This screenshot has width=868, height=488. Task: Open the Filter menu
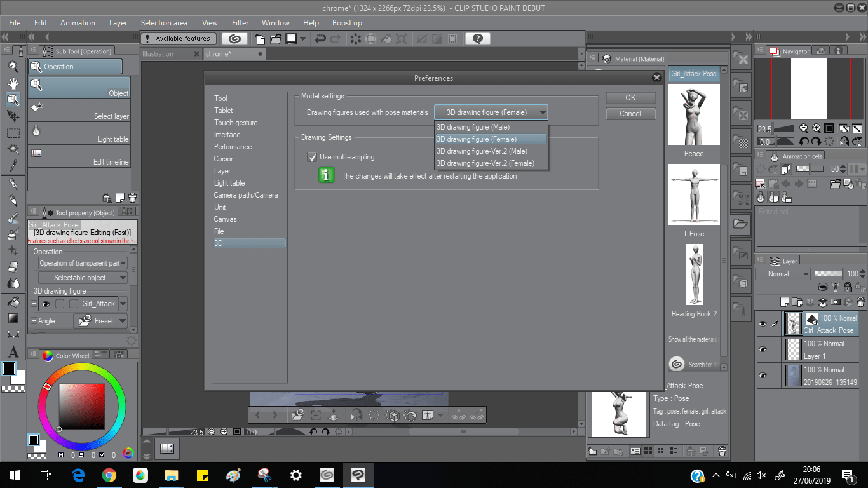240,23
